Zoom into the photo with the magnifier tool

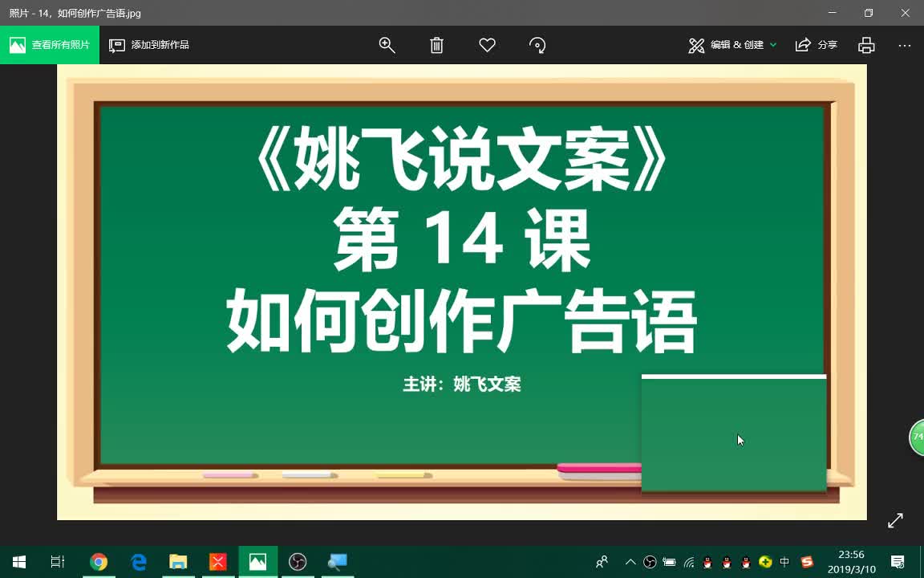387,45
